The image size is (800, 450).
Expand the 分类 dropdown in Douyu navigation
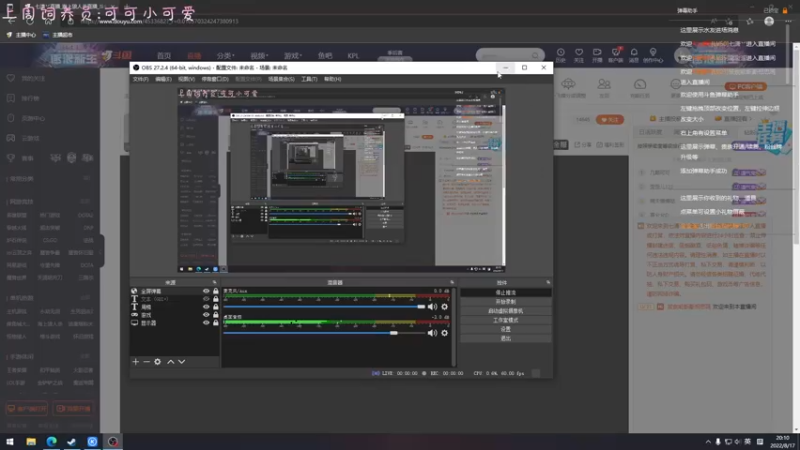click(225, 56)
